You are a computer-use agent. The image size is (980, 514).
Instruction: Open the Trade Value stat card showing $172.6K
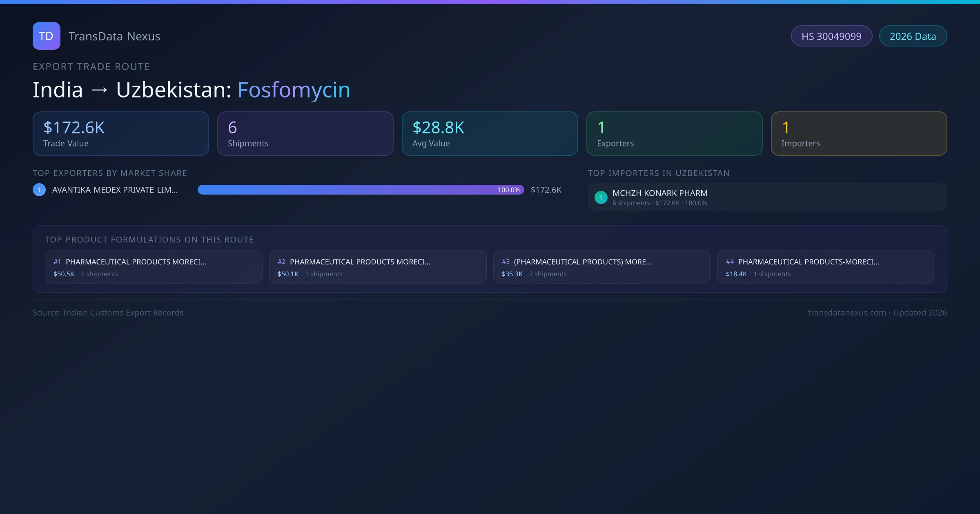pos(120,133)
